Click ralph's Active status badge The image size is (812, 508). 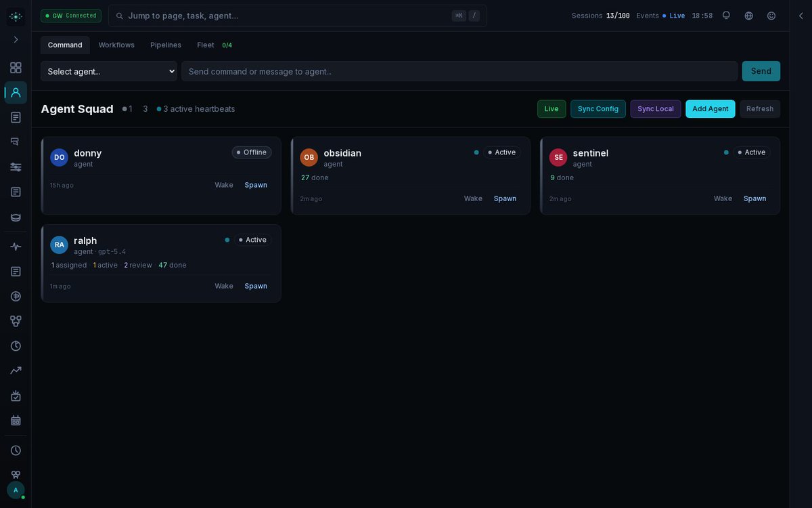point(252,240)
